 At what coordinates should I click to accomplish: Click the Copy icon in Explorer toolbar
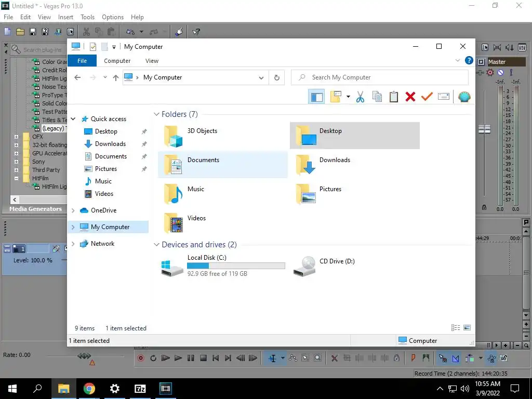(x=377, y=97)
